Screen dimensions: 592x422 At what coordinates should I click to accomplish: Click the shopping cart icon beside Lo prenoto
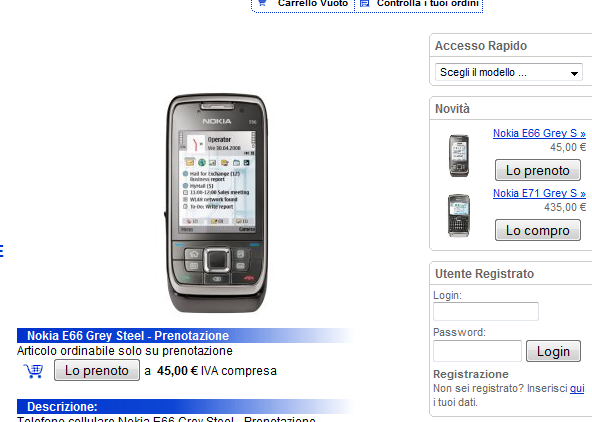33,371
